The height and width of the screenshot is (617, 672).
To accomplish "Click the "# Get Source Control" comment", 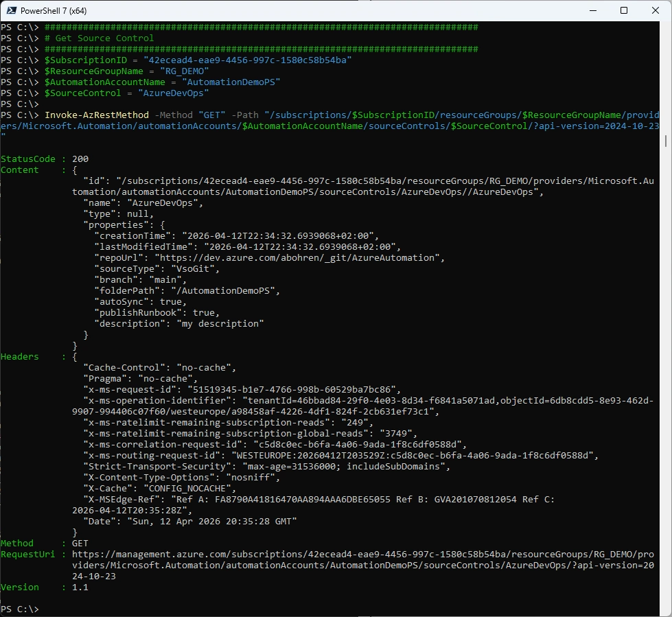I will 99,38.
